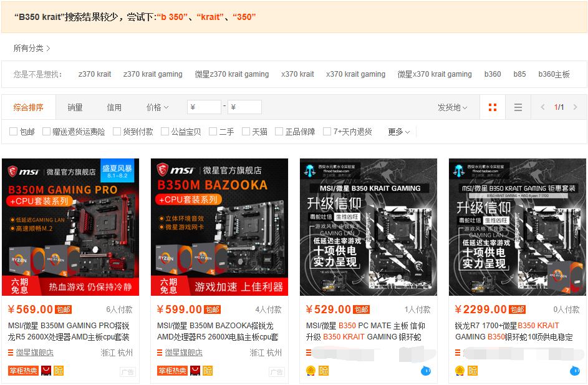
Task: Click 险 insurance icon on ¥529.00 item
Action: pos(323,371)
